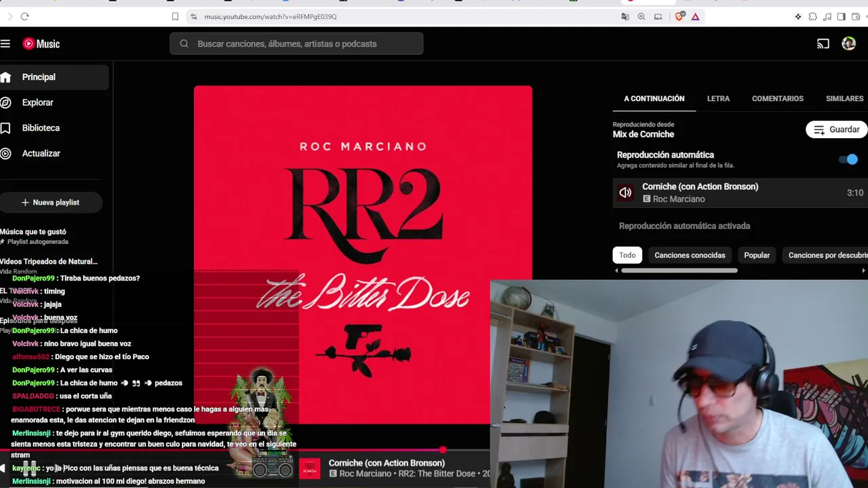Open Actualizar in the sidebar

[x=54, y=153]
